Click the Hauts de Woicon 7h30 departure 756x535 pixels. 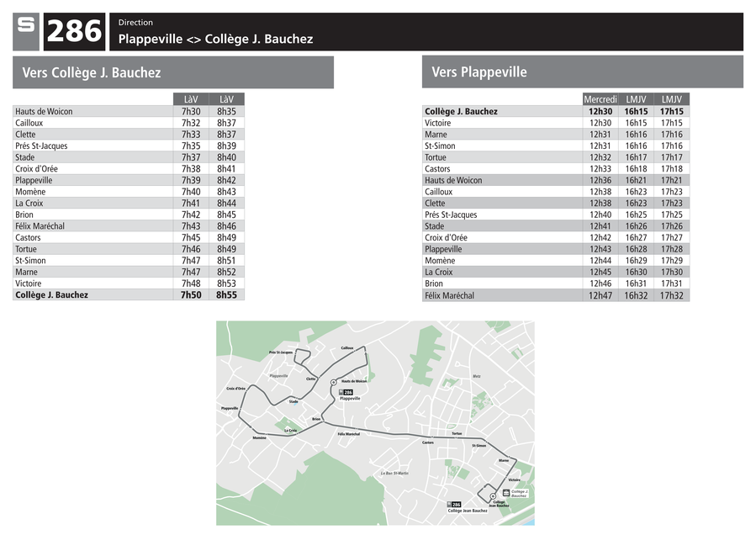click(191, 111)
